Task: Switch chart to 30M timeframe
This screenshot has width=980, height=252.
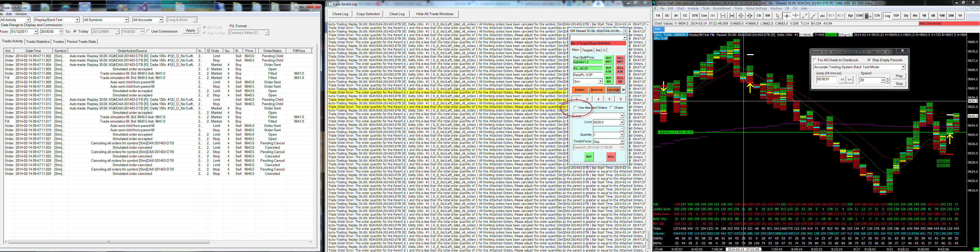Action: tap(951, 16)
